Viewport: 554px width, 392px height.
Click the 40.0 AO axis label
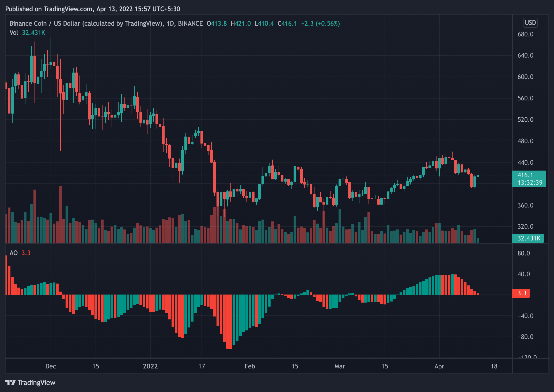tap(523, 274)
